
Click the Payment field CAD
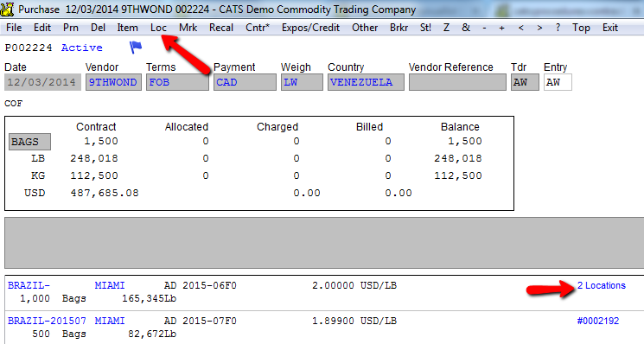[x=245, y=82]
